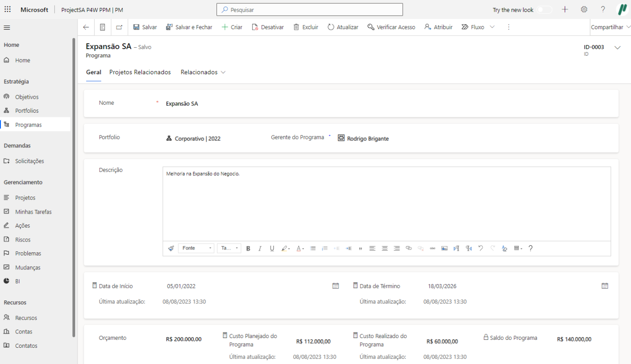This screenshot has width=631, height=364.
Task: Open Programas in the sidebar
Action: (x=35, y=125)
